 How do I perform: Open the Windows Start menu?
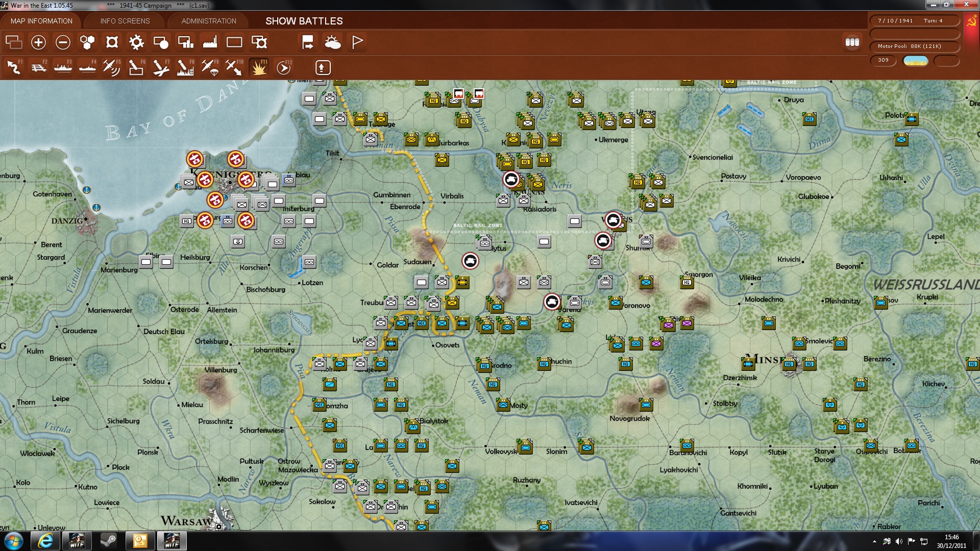coord(14,541)
